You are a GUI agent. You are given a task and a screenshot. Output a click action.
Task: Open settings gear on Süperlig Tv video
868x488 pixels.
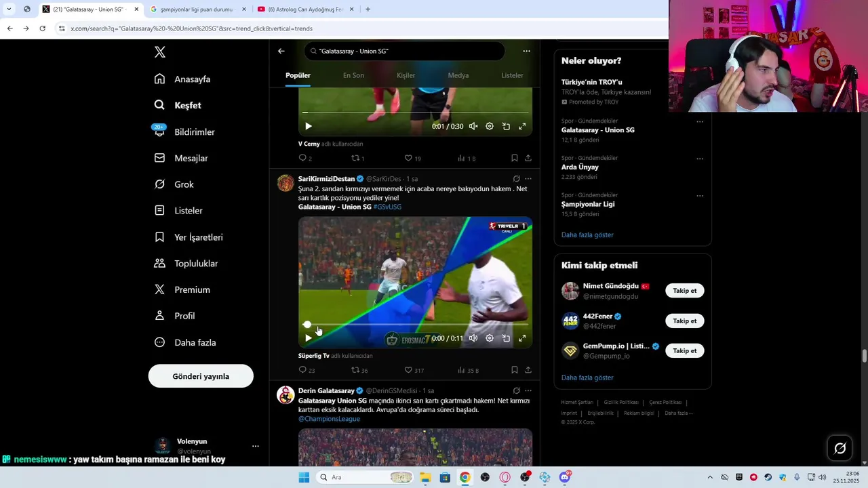[x=490, y=338]
